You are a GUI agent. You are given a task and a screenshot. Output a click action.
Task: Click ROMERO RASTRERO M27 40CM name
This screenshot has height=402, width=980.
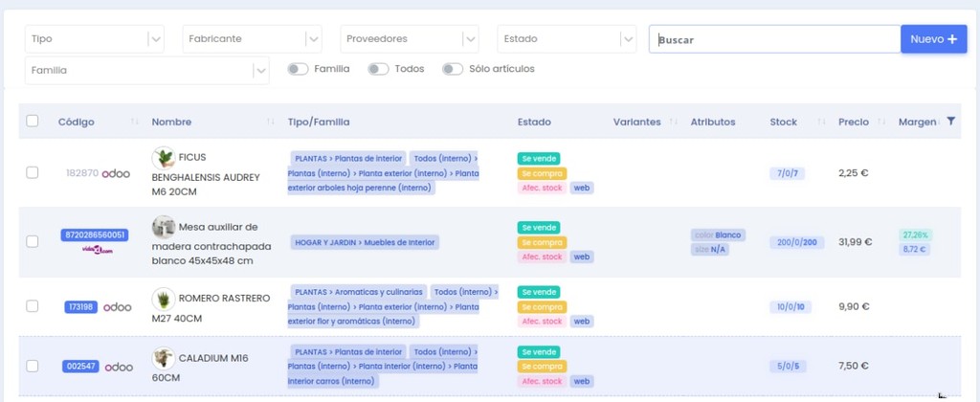(x=212, y=308)
